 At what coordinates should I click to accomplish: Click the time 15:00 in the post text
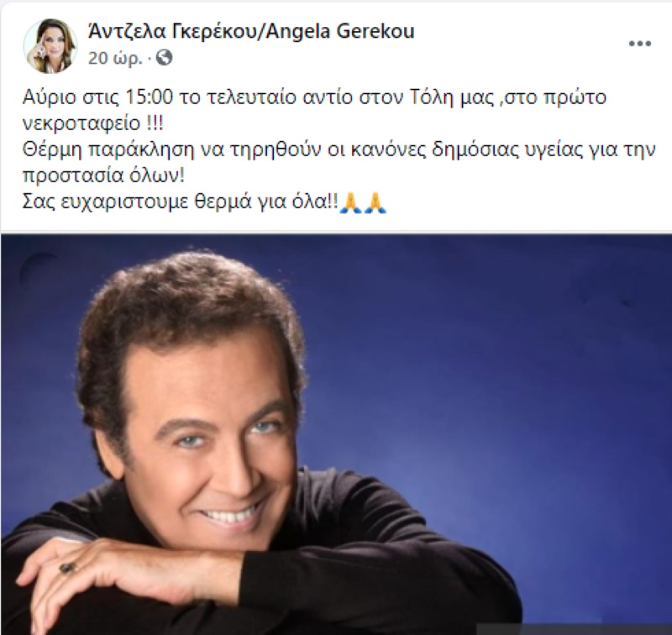pos(149,97)
